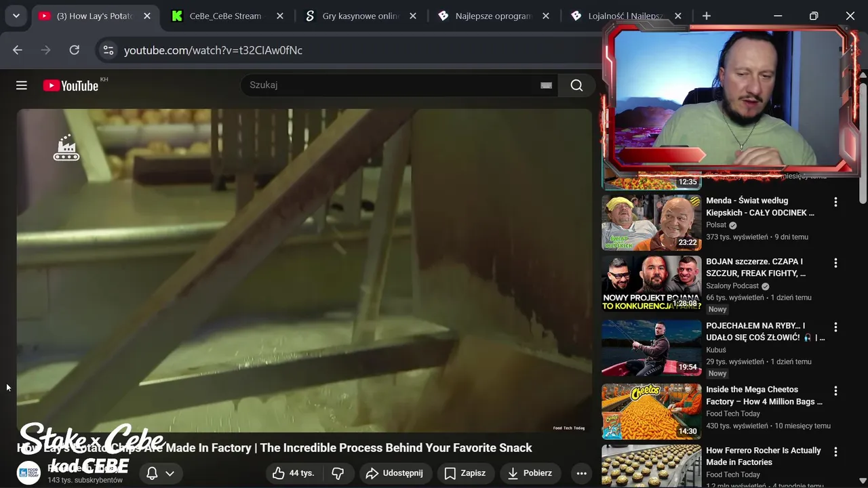The image size is (868, 488).
Task: Open more actions three-dot menu below video
Action: coord(581,473)
